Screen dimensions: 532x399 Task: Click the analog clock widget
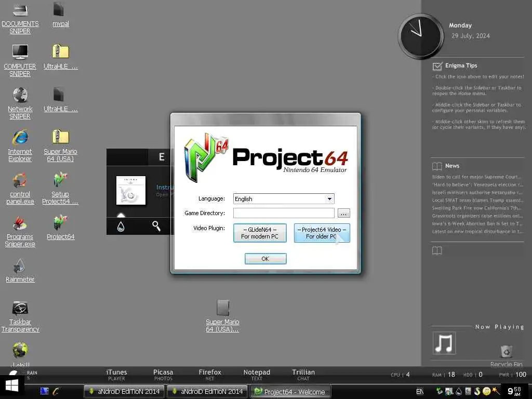(x=421, y=36)
